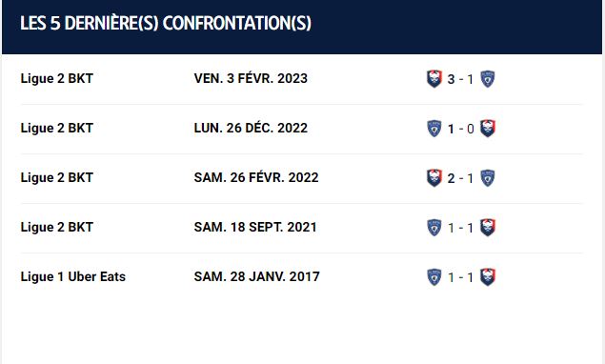This screenshot has width=605, height=364.
Task: Click the Bastia crest in the 18 Sept. 2021 row
Action: (x=434, y=228)
